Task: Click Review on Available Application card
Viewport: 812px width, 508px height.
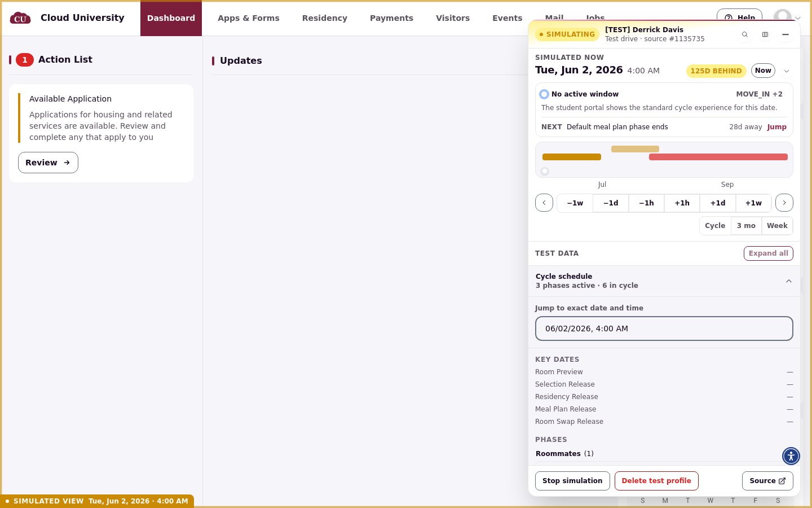Action: (48, 163)
